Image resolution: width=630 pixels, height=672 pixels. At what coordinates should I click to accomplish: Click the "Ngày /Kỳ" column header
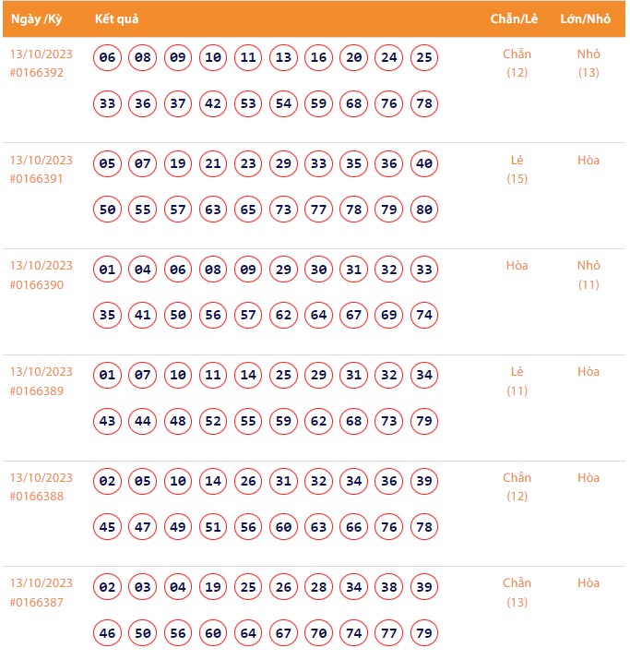[36, 19]
